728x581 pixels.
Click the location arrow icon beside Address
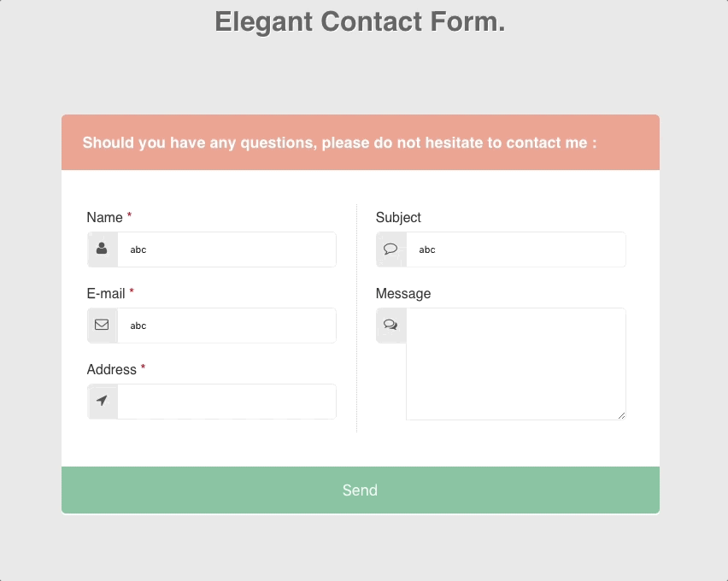pyautogui.click(x=102, y=401)
